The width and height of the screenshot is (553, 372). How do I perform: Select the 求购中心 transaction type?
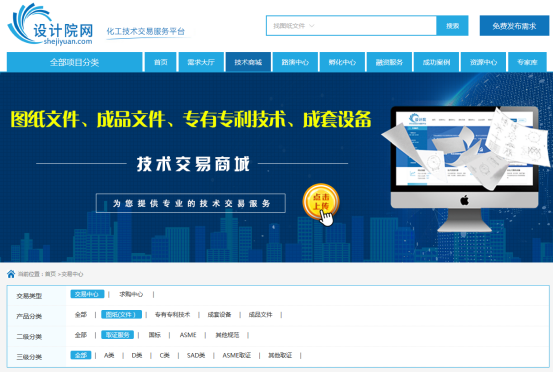pos(131,294)
